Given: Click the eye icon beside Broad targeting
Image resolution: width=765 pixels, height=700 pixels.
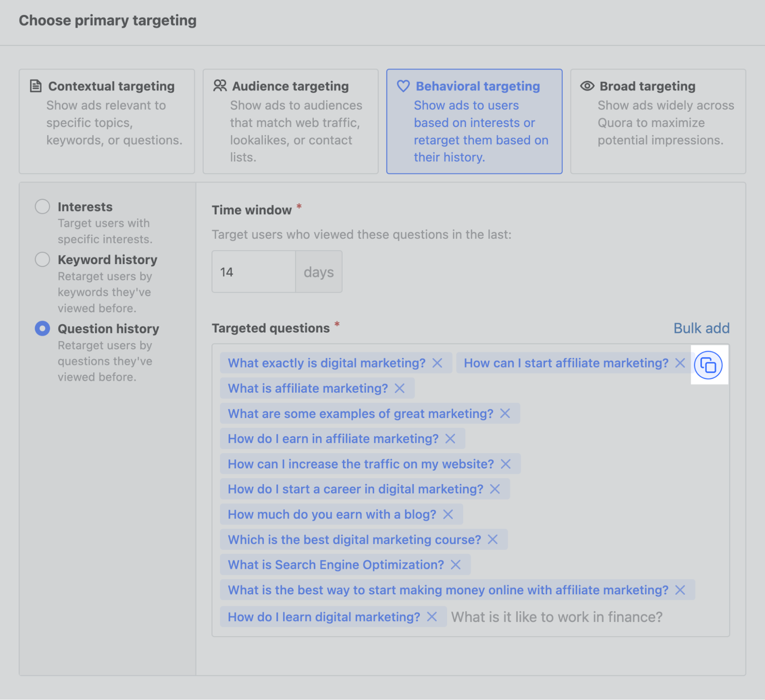Looking at the screenshot, I should tap(587, 86).
